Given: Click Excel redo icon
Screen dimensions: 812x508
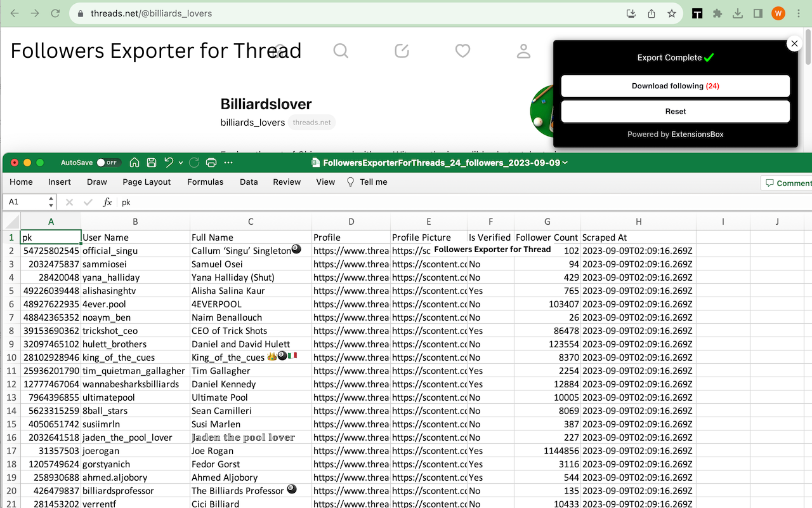Looking at the screenshot, I should 194,163.
